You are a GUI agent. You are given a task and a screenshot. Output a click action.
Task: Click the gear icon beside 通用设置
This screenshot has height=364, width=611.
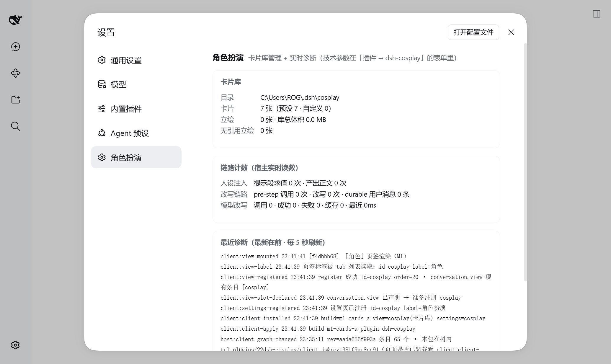(x=102, y=60)
